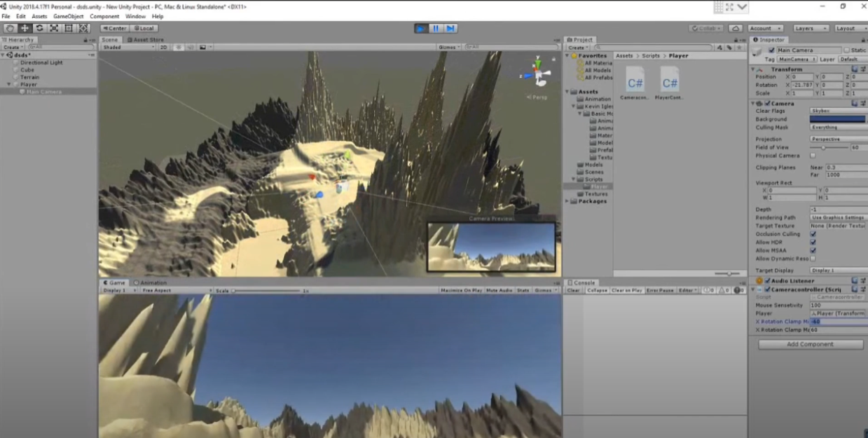Stop Play mode with the Play button
This screenshot has width=868, height=438.
[x=420, y=28]
